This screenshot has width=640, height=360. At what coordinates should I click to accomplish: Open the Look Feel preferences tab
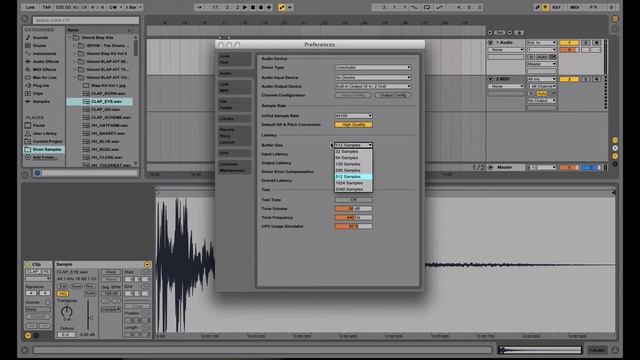(x=235, y=59)
